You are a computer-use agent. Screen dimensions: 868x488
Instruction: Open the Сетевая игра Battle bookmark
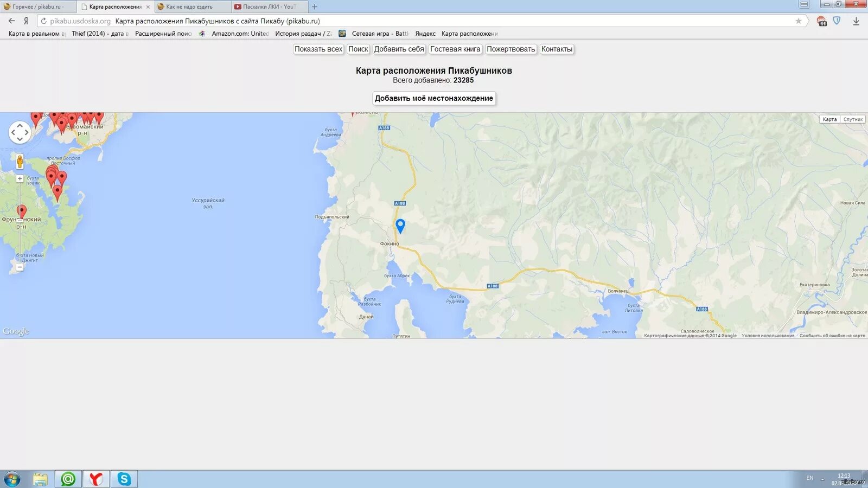380,34
